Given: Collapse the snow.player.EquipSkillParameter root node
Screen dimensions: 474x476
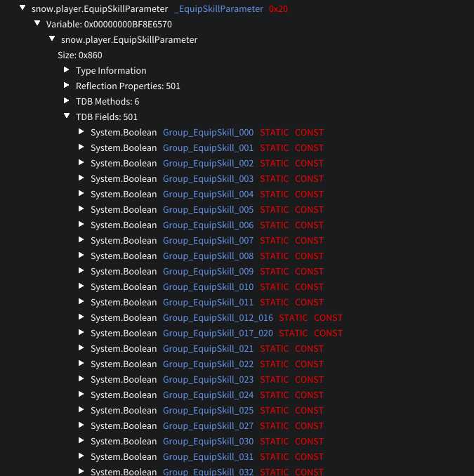Looking at the screenshot, I should (x=23, y=8).
